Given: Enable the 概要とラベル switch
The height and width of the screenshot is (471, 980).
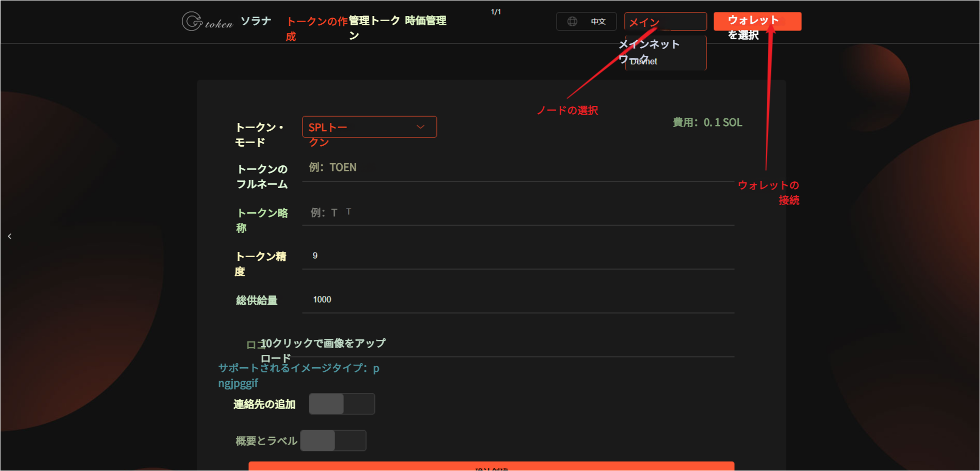Looking at the screenshot, I should (333, 441).
